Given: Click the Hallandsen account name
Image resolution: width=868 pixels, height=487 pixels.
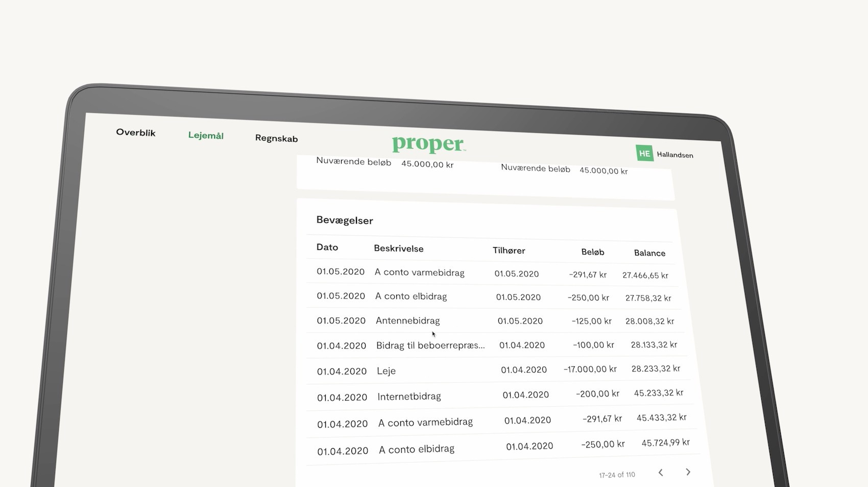Looking at the screenshot, I should [675, 154].
